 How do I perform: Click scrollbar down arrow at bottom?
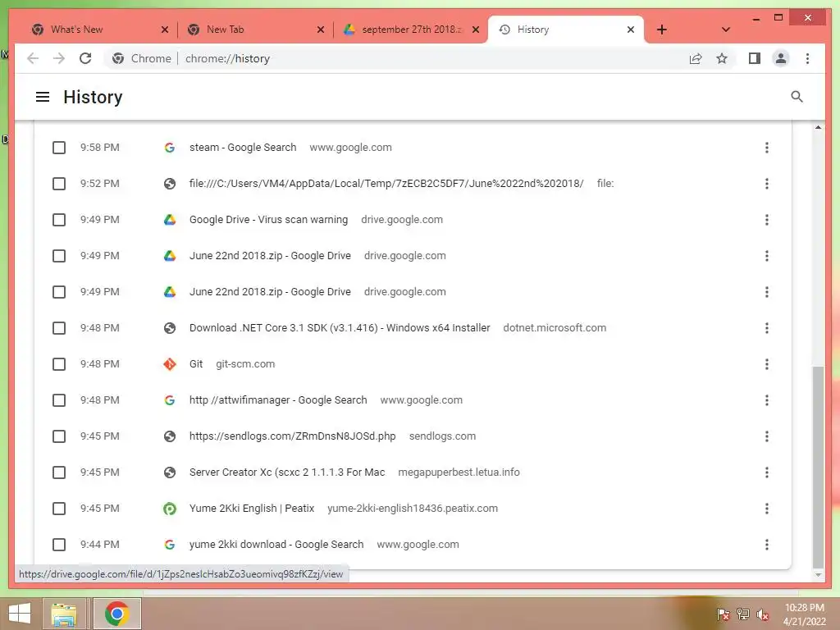(x=818, y=575)
